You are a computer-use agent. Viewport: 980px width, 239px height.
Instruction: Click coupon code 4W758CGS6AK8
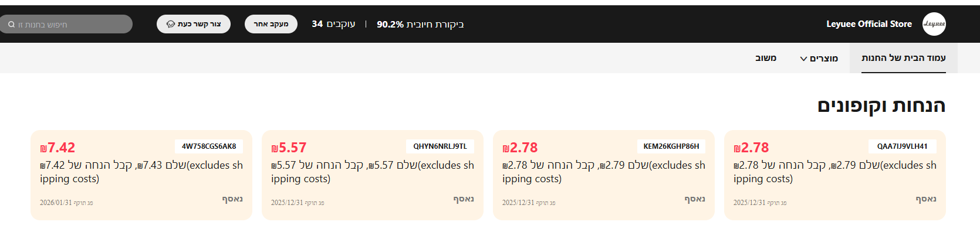[x=209, y=146]
